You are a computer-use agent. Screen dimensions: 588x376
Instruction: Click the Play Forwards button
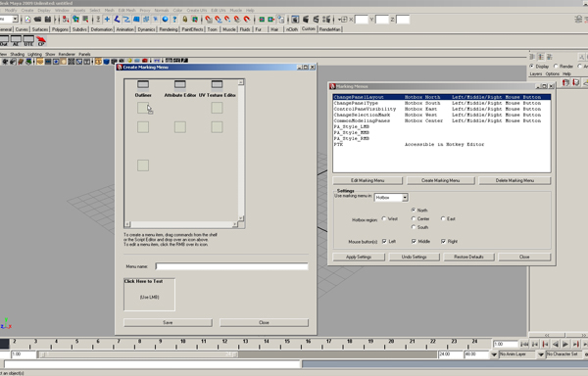pyautogui.click(x=565, y=344)
